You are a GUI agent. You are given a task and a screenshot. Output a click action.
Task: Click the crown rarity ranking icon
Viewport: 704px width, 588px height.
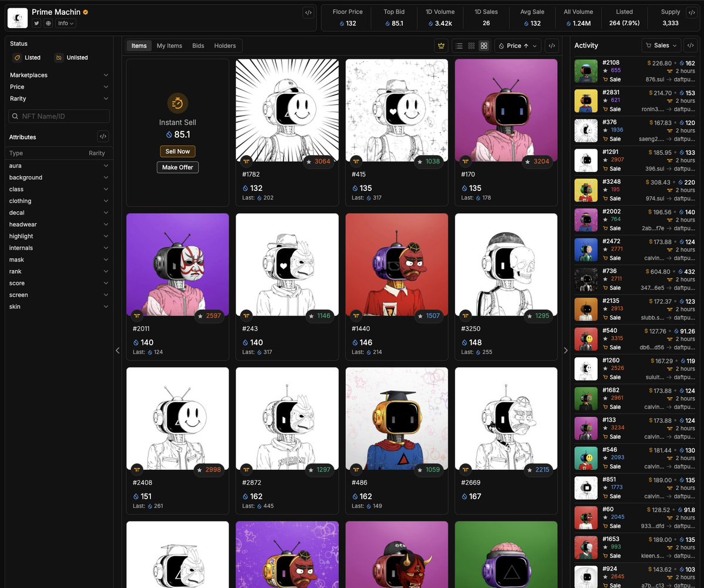[x=442, y=46]
